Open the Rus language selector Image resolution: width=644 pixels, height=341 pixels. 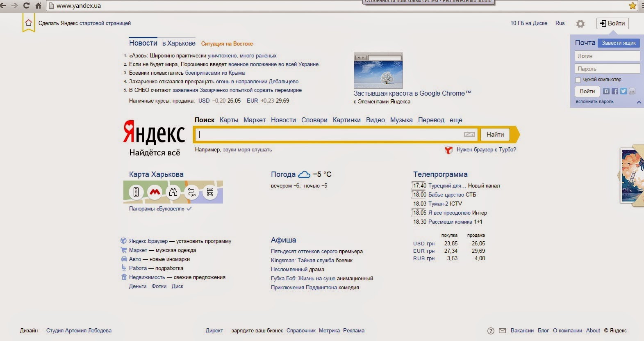pos(560,23)
